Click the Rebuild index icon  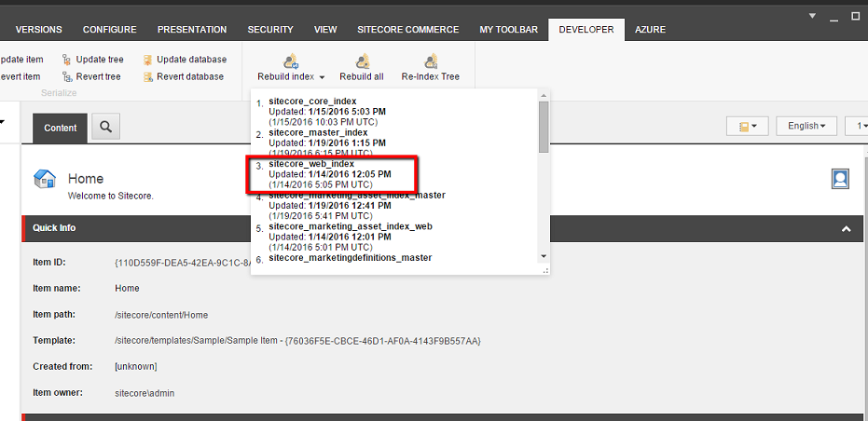291,61
